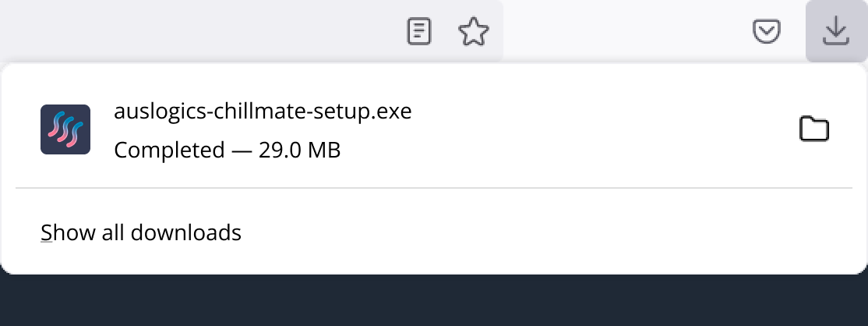Bookmark this page with the star icon
Screen dimensions: 868x326
coord(473,32)
